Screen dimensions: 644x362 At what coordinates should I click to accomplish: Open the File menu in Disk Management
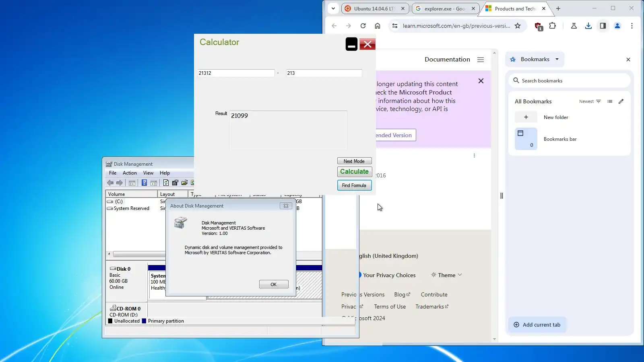click(113, 173)
